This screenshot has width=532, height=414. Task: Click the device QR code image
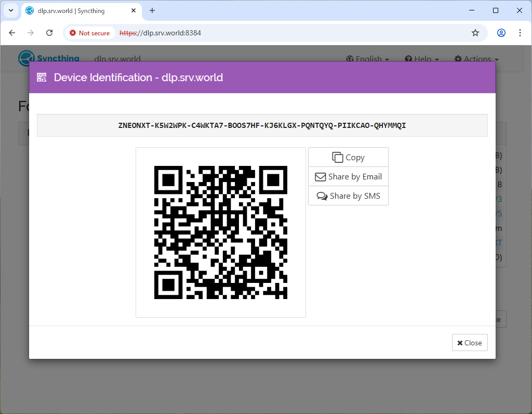pyautogui.click(x=220, y=232)
